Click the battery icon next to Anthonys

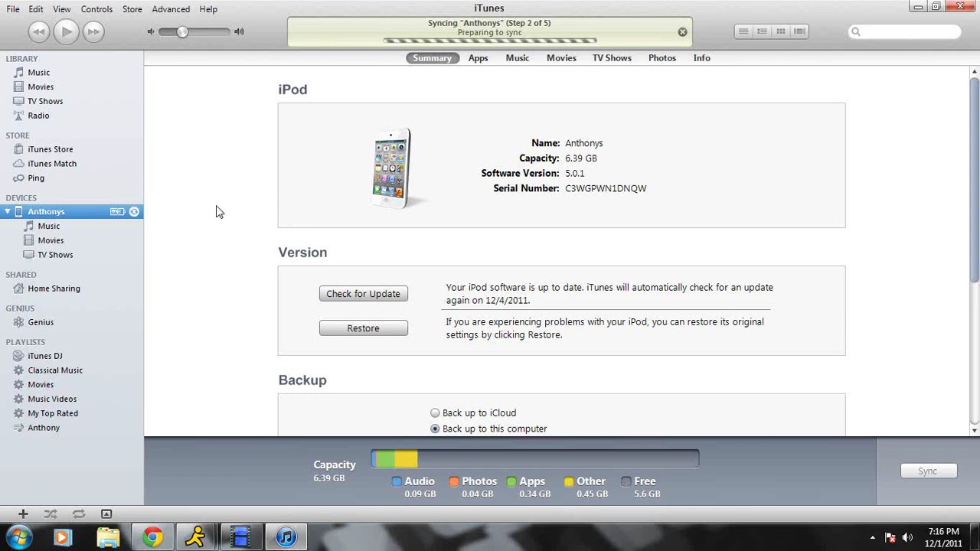[x=117, y=211]
